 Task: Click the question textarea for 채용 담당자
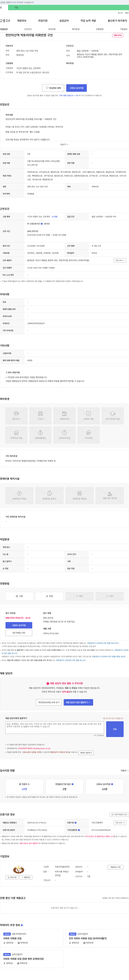pos(55,727)
